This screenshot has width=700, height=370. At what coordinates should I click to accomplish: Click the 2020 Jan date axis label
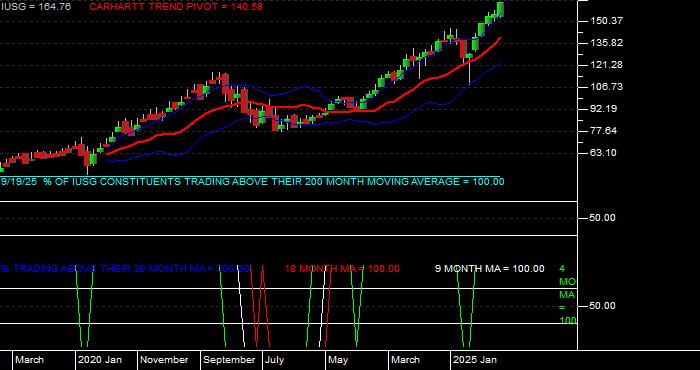click(100, 360)
